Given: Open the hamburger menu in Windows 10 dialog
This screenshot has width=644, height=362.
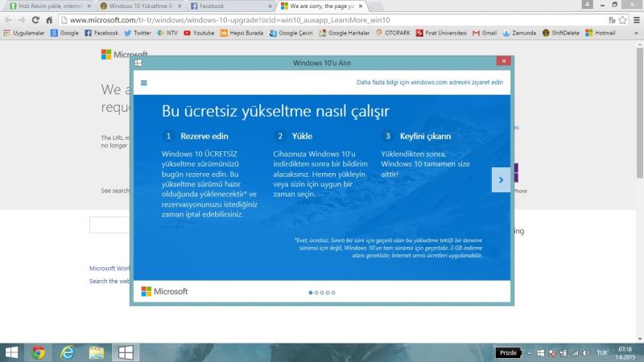Looking at the screenshot, I should 144,83.
